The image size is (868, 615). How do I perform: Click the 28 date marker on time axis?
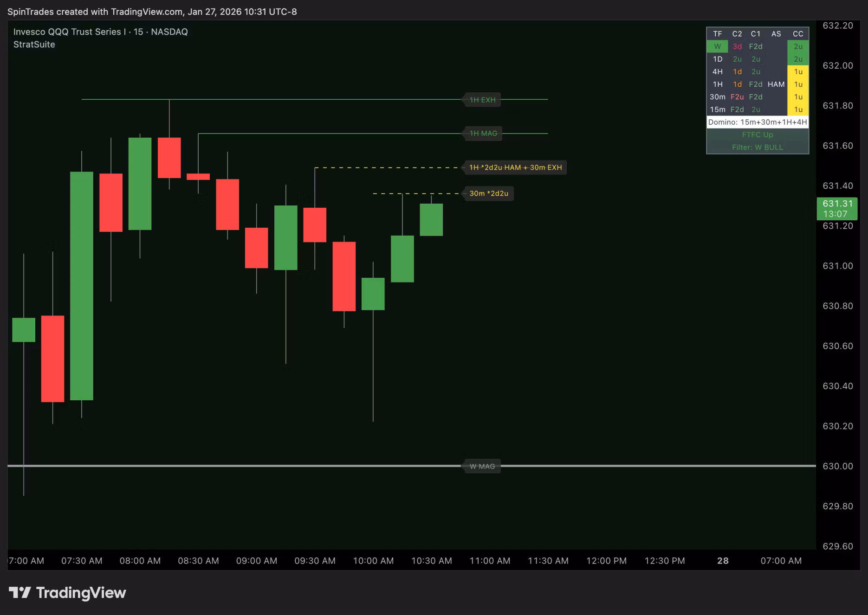(723, 561)
